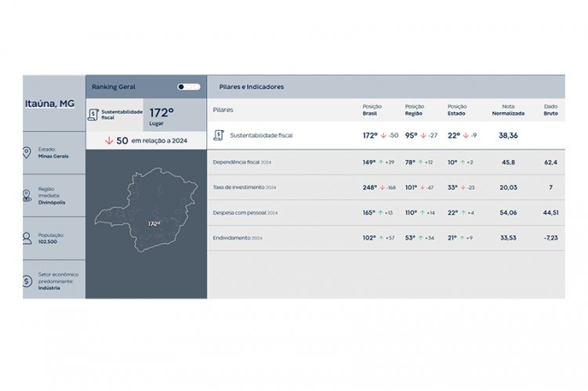Click the 20,03 score for Taxa de investimento
The width and height of the screenshot is (588, 391).
point(508,187)
